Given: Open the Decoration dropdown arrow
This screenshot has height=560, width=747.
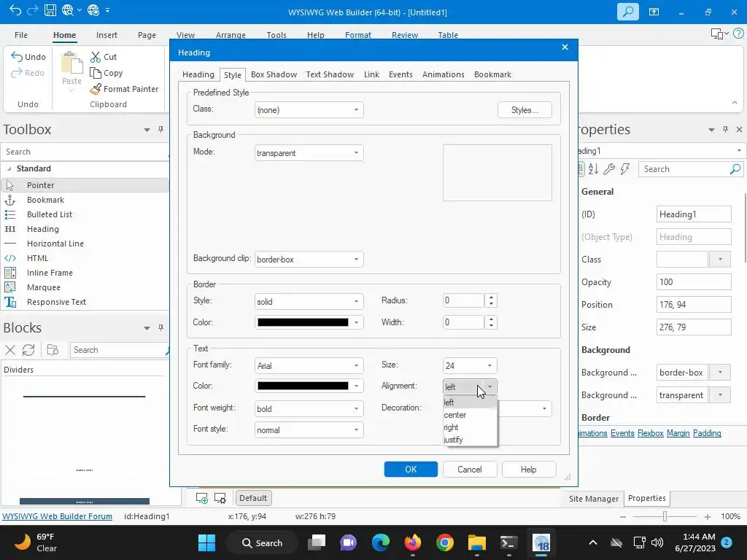Looking at the screenshot, I should point(544,408).
